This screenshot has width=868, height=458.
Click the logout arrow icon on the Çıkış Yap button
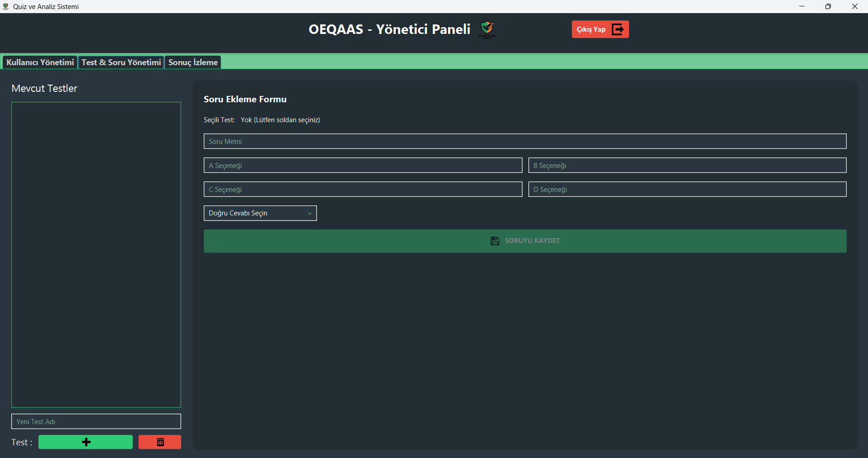click(x=618, y=29)
